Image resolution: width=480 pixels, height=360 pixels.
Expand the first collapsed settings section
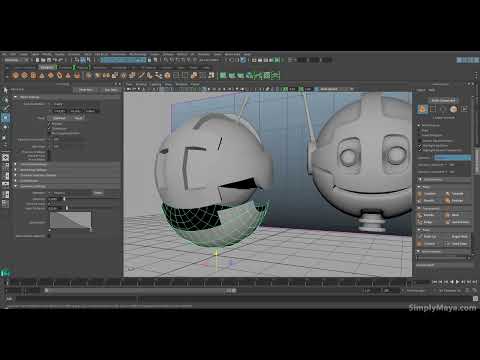(15, 164)
